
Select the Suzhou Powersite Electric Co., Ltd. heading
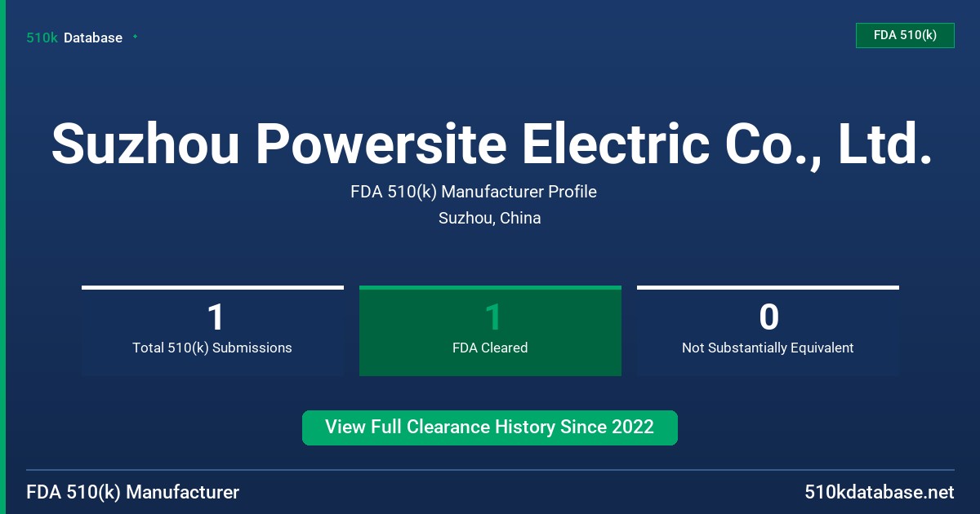491,144
